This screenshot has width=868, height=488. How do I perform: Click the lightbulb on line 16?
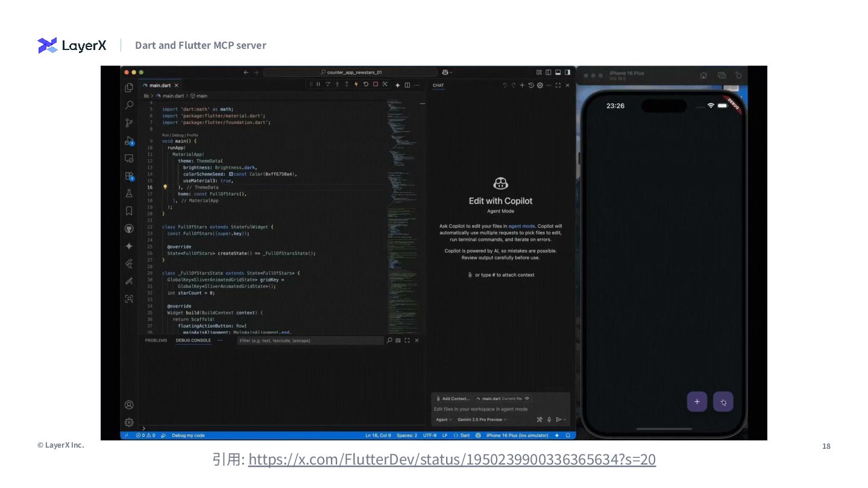tap(165, 187)
